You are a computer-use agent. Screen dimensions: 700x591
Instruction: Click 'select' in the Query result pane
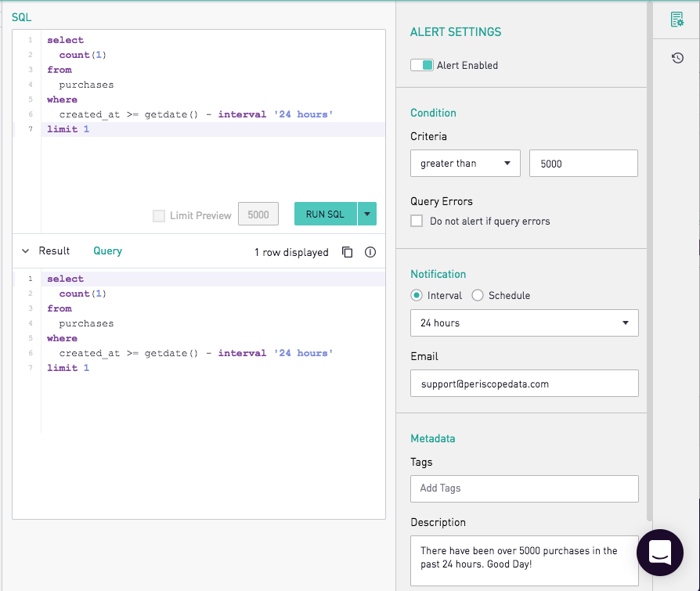(65, 279)
